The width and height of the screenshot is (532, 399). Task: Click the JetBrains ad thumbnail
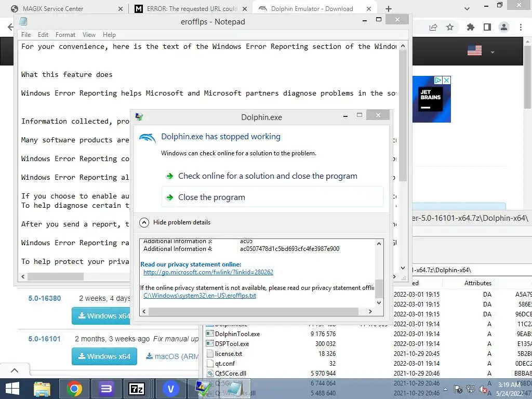point(431,100)
